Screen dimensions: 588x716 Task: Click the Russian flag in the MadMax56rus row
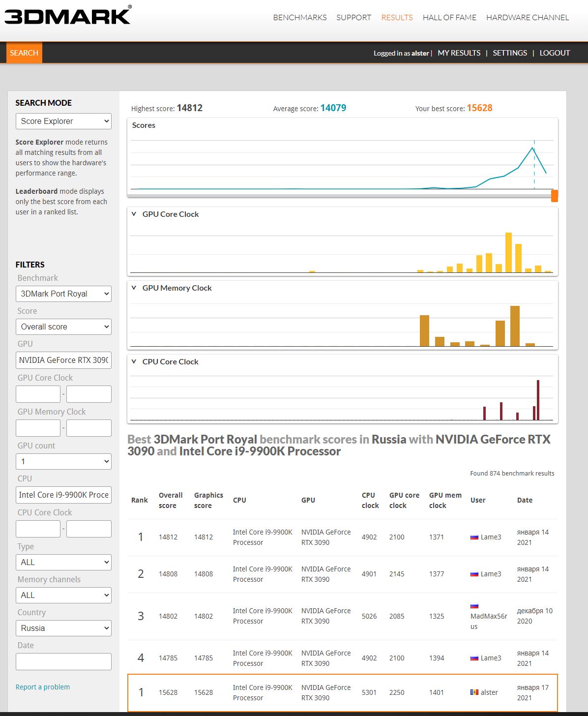pos(474,606)
